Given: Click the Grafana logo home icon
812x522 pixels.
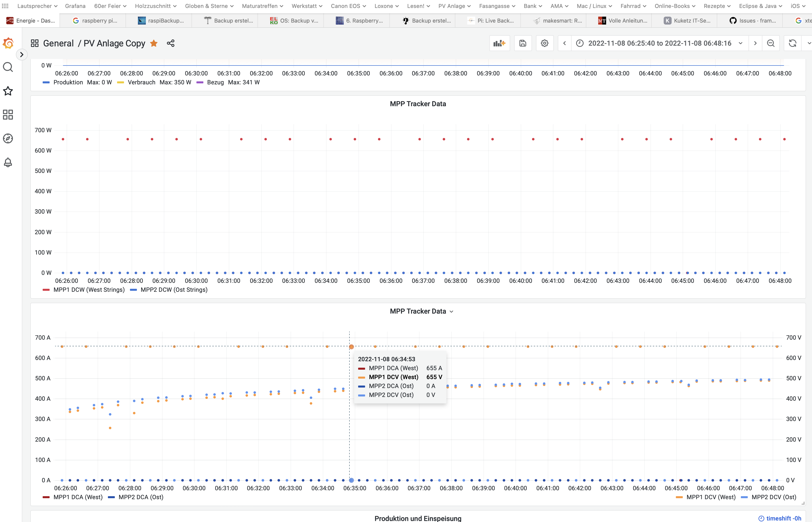Looking at the screenshot, I should coord(8,43).
